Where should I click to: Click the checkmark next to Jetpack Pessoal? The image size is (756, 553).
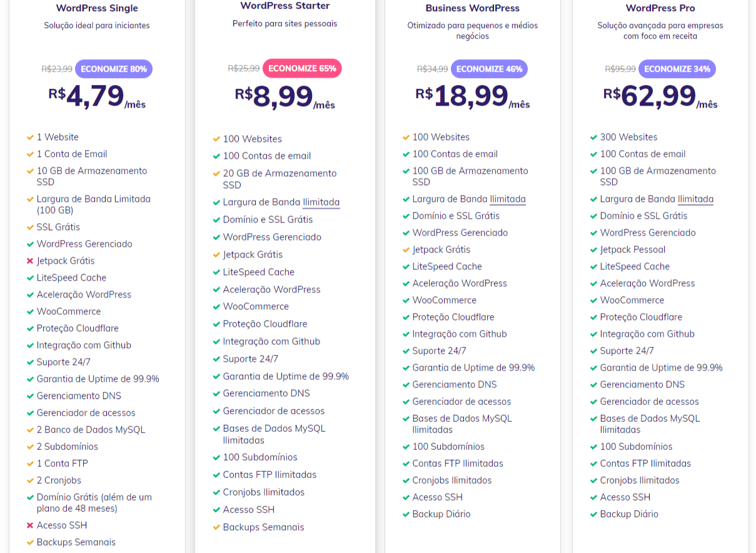pyautogui.click(x=593, y=250)
